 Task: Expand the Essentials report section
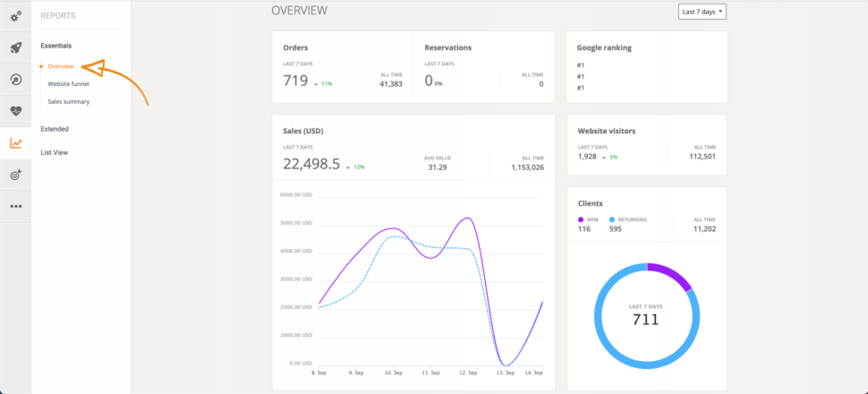[x=55, y=46]
